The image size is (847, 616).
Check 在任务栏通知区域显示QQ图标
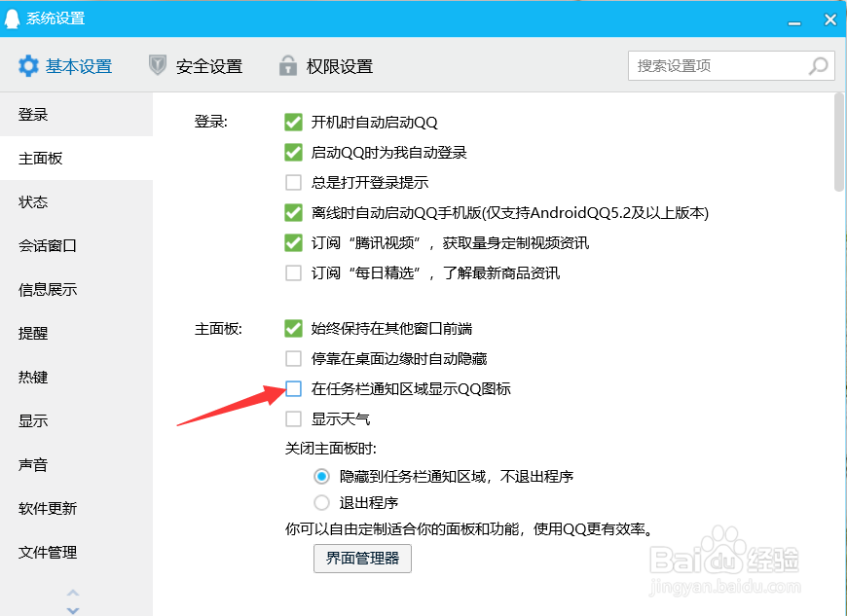coord(293,388)
